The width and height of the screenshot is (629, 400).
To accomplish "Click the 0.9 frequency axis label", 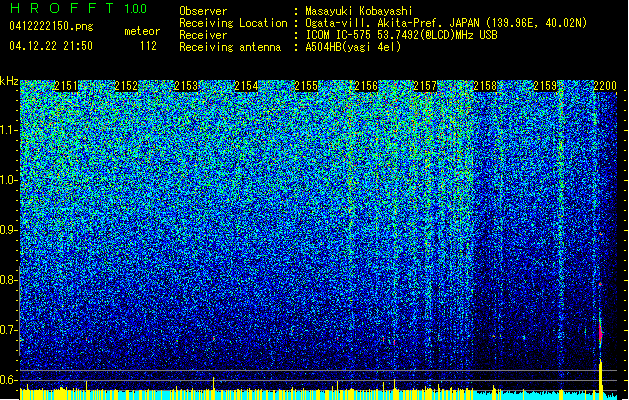I will [9, 230].
